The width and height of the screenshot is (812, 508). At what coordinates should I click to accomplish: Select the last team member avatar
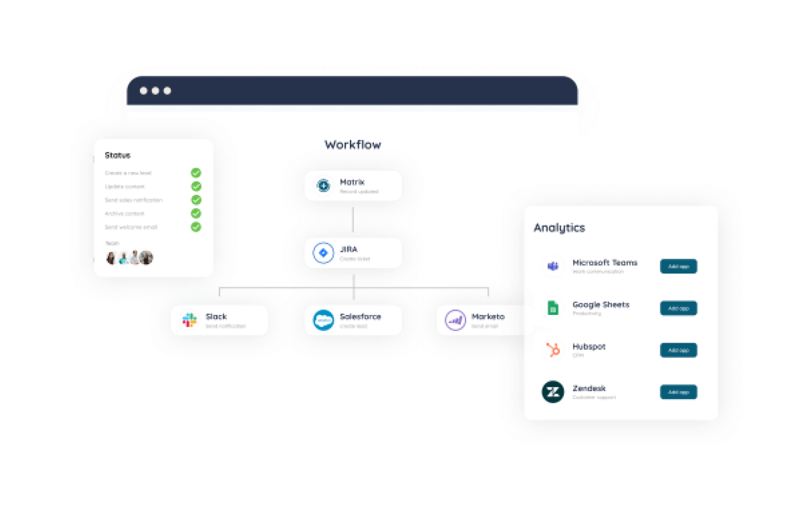146,258
